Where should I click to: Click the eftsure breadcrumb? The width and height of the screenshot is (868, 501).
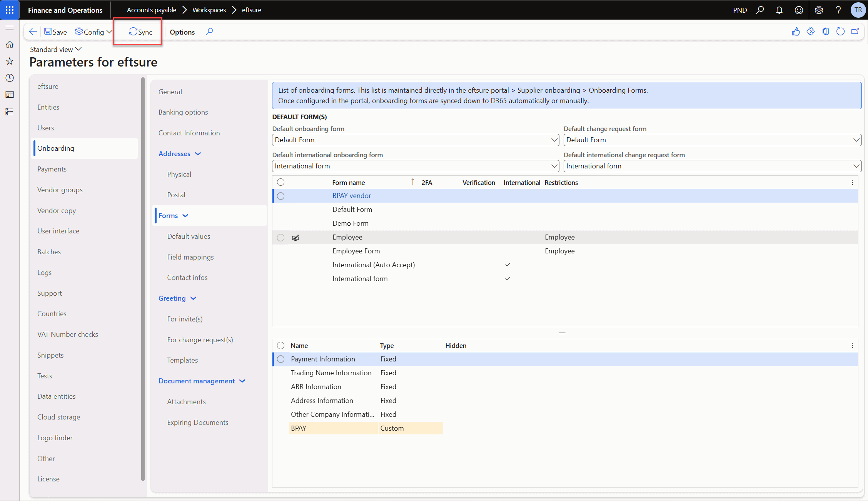252,10
